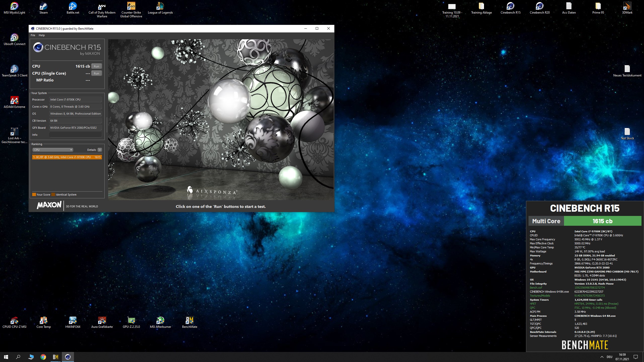Select Core Temp desktop icon
This screenshot has height=362, width=644.
[x=44, y=322]
